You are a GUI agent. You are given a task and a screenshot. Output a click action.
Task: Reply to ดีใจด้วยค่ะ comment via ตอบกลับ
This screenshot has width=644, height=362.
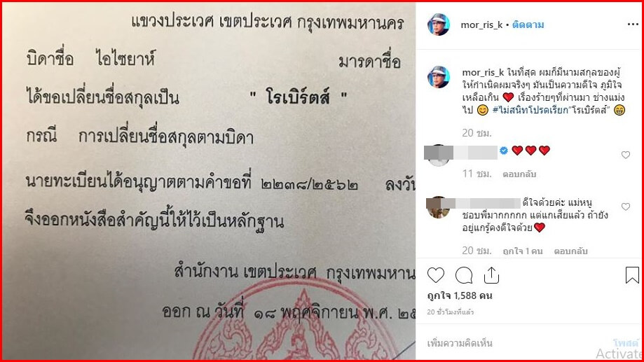point(570,251)
